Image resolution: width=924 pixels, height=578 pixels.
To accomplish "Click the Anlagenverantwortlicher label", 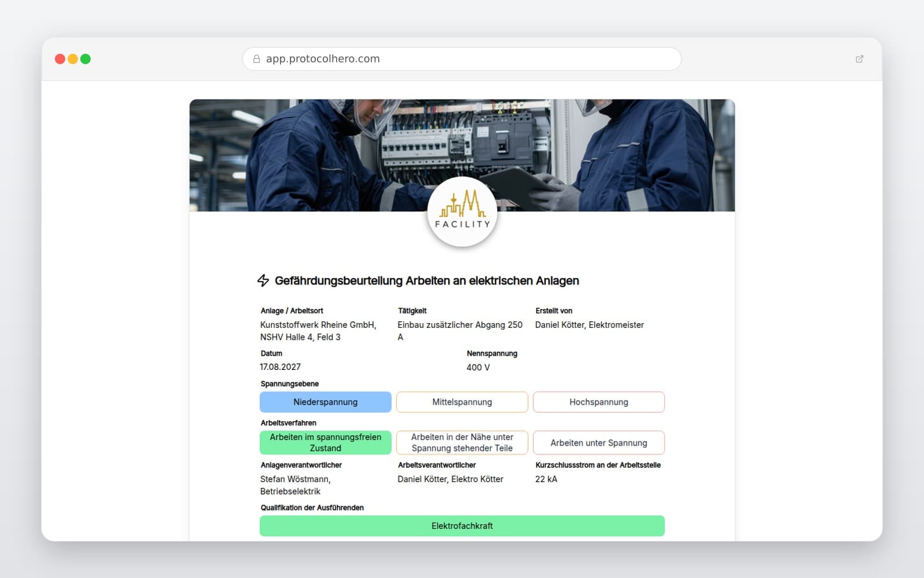I will pyautogui.click(x=301, y=465).
